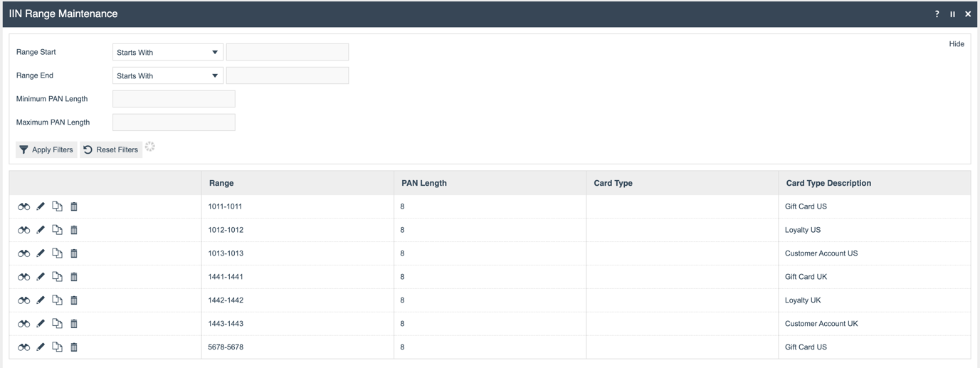Focus the Minimum PAN Length field
The width and height of the screenshot is (980, 368).
pos(174,99)
